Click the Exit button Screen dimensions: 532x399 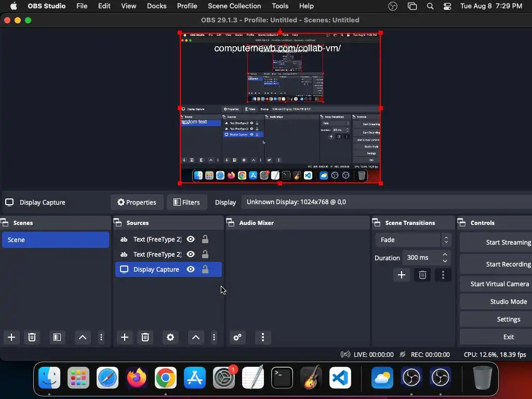(x=496, y=337)
